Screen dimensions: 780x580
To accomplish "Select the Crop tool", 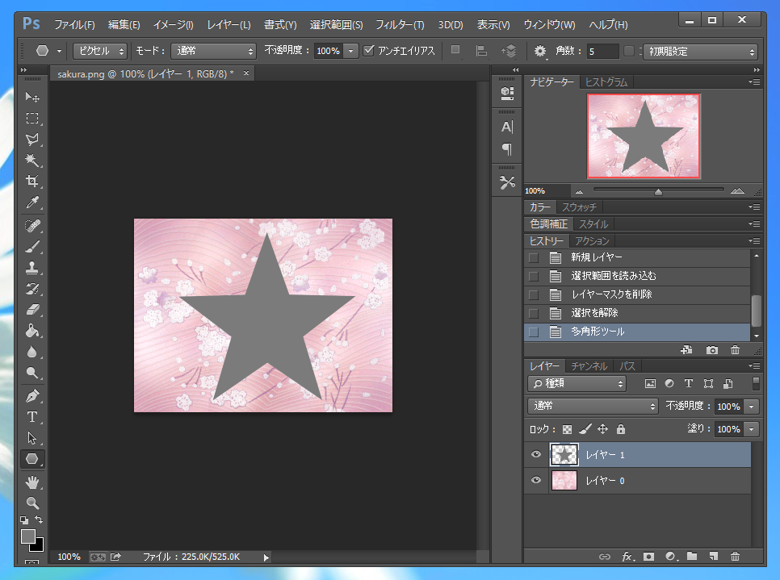I will click(32, 181).
